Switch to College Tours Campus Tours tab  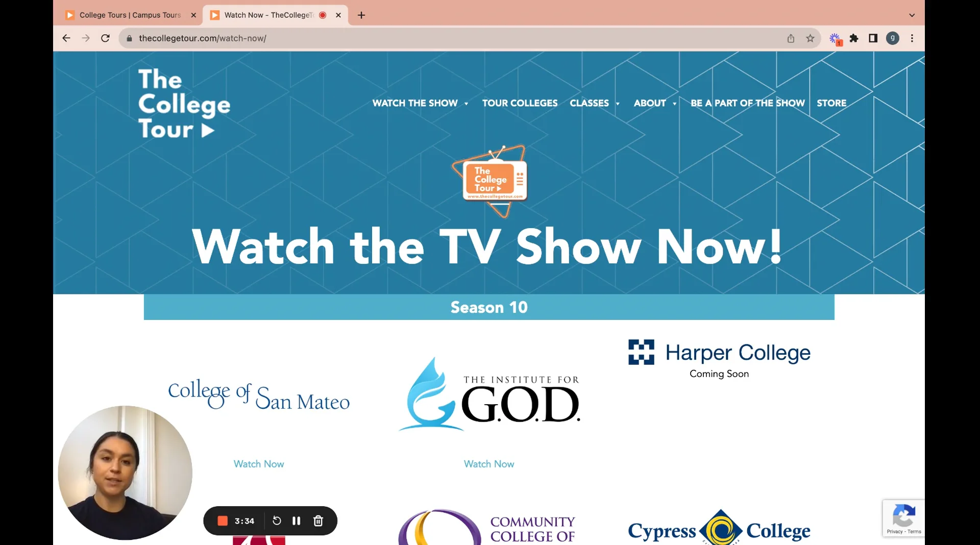coord(130,15)
